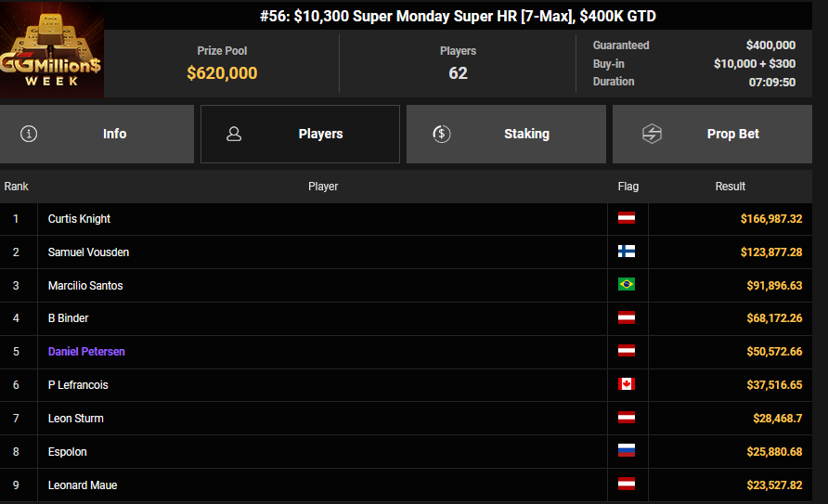Click Marcilio Santos's Brazil flag
The height and width of the screenshot is (504, 828).
[627, 285]
